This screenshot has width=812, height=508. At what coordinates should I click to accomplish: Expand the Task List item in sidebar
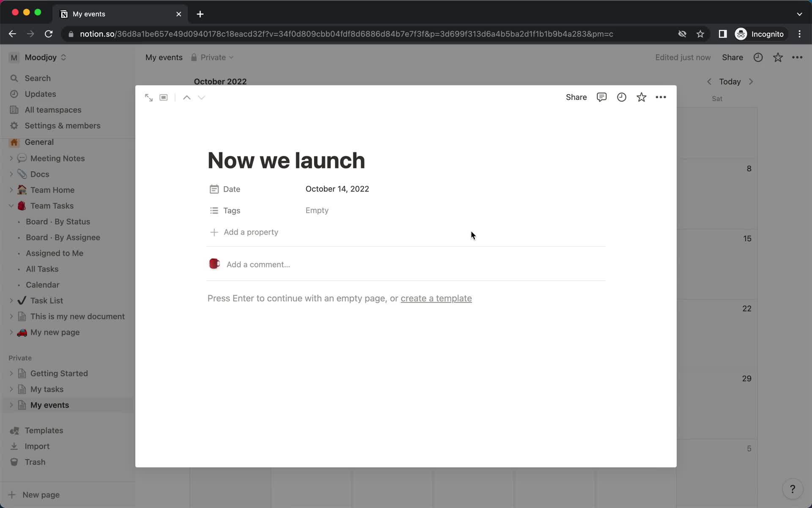click(x=12, y=300)
